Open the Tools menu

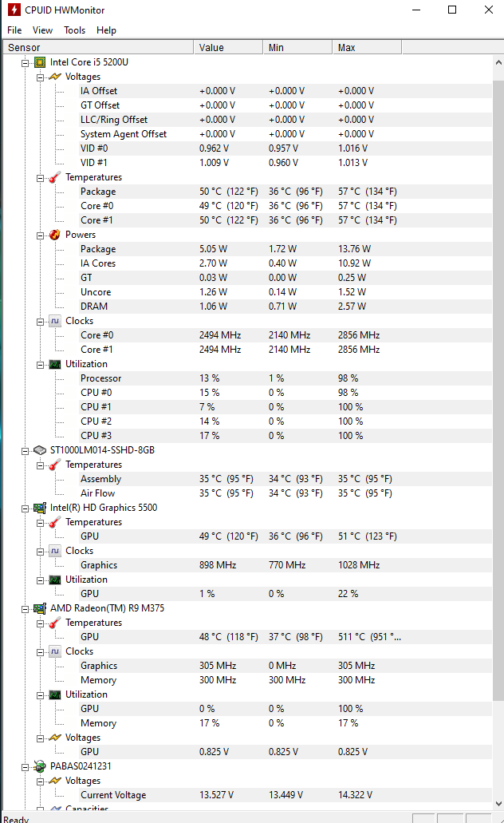74,30
